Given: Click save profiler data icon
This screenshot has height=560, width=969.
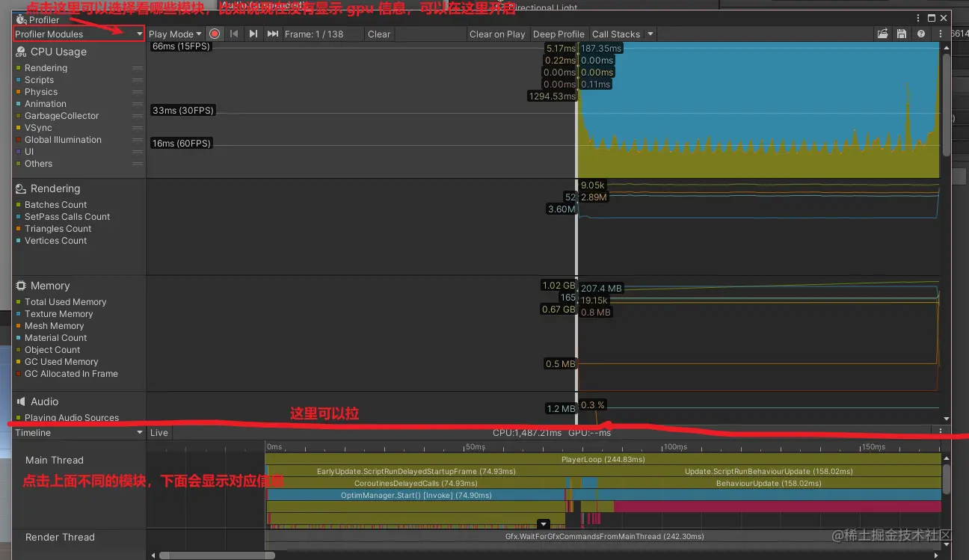Looking at the screenshot, I should (902, 34).
